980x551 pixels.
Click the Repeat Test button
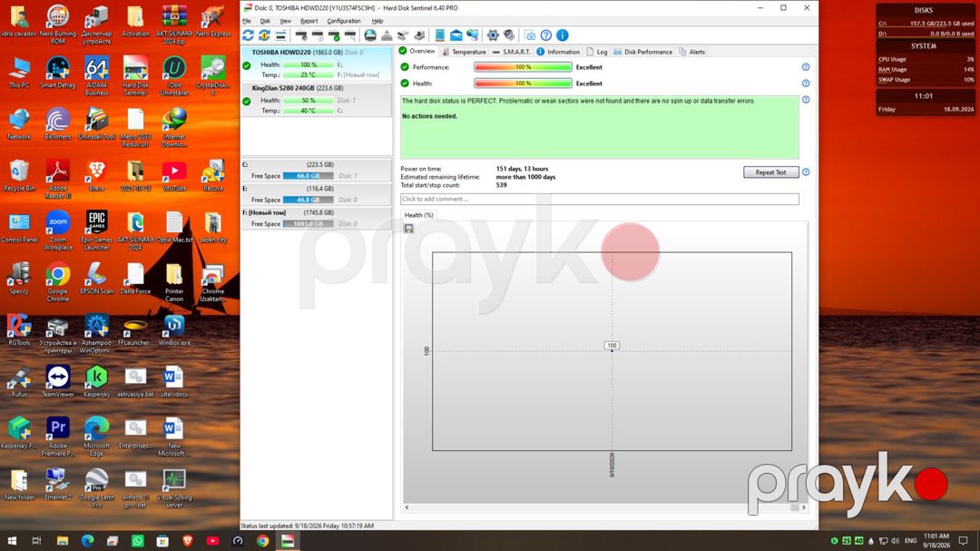click(x=770, y=172)
